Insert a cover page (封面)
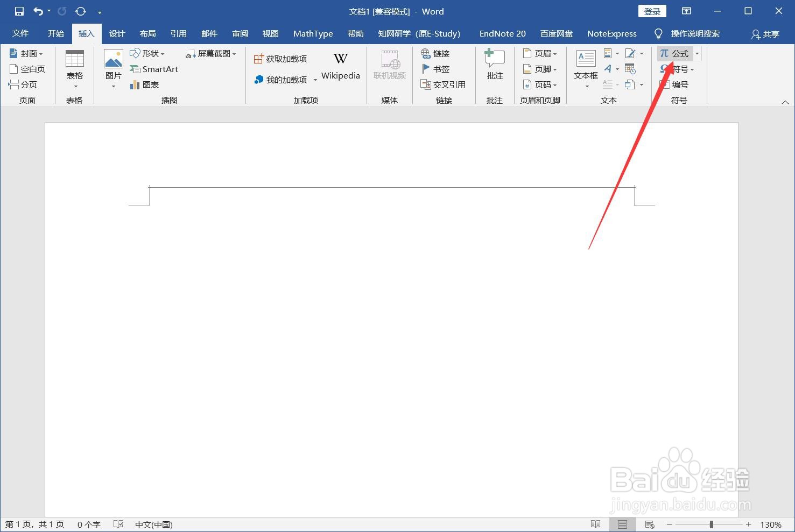Screen dimensions: 795x532 26,53
